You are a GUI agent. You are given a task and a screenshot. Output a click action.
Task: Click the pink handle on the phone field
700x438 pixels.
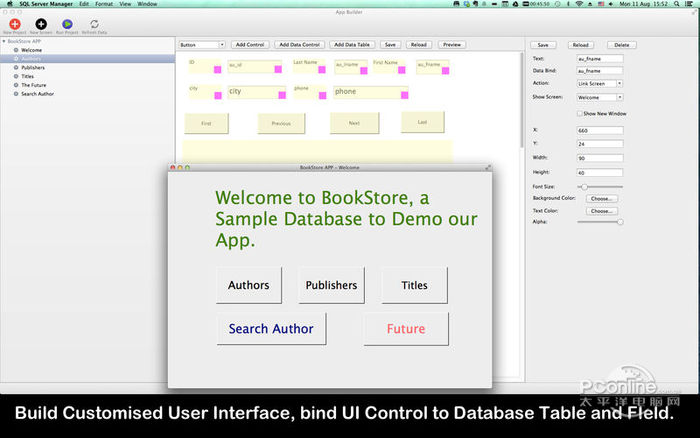tap(402, 94)
